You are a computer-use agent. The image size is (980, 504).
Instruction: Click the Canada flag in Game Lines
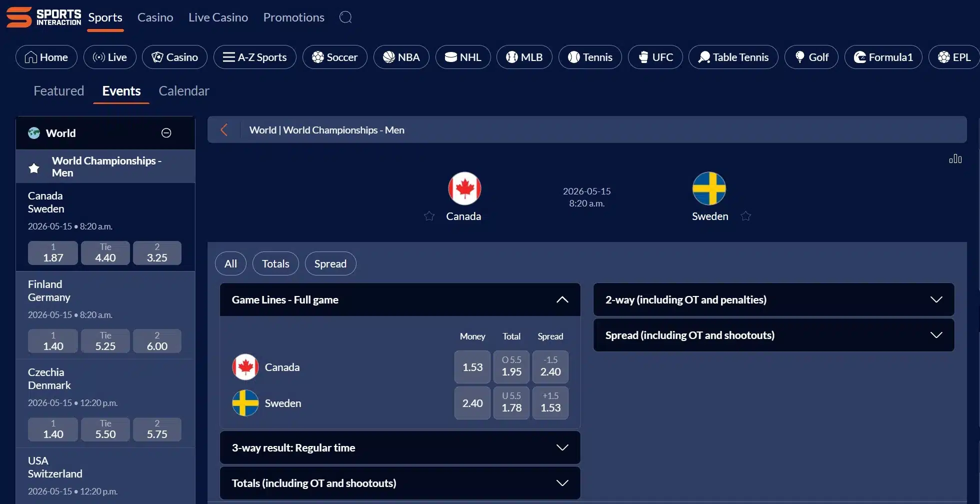point(245,367)
